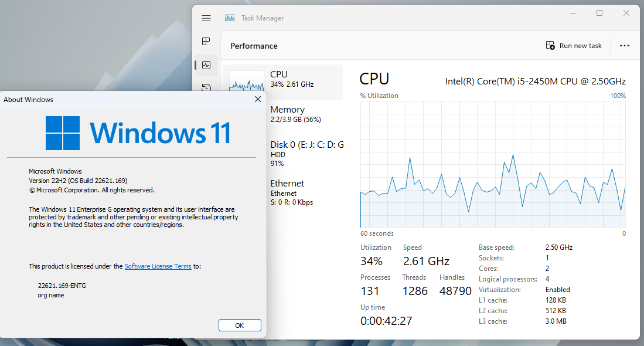
Task: Open the three-dot more options menu
Action: click(x=624, y=46)
